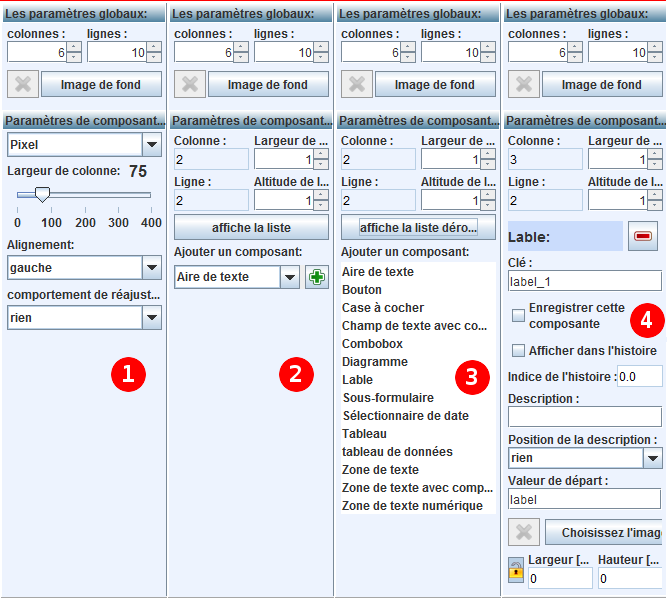Click the 'affiche la liste' button
The width and height of the screenshot is (670, 598).
(251, 228)
